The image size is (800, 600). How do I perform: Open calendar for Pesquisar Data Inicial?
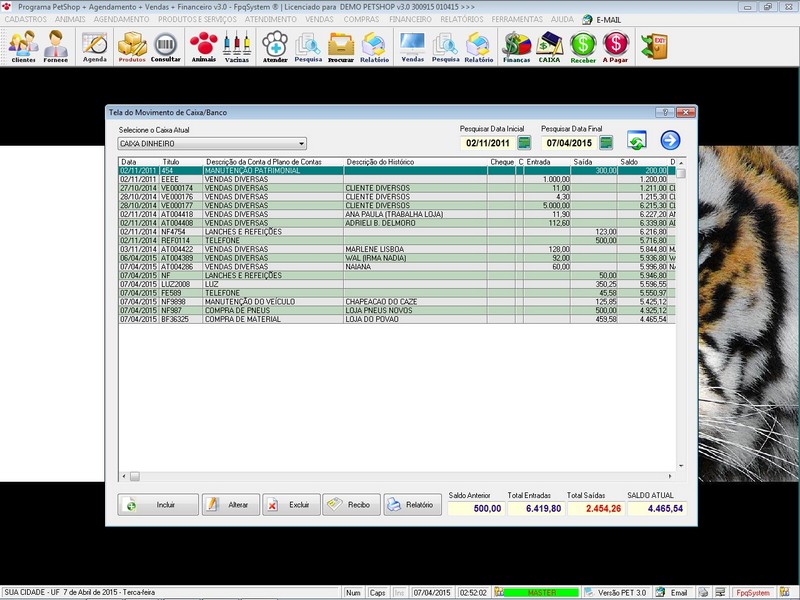(524, 143)
